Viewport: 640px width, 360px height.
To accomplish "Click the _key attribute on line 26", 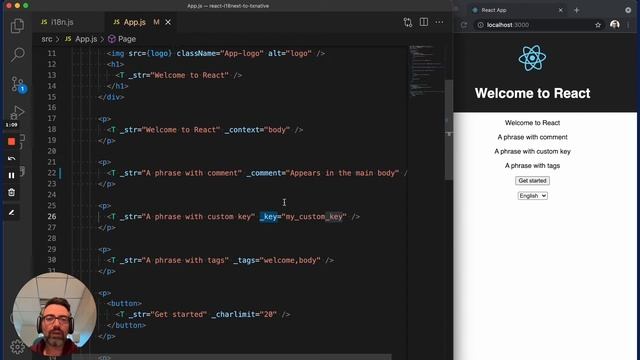I will pos(269,217).
